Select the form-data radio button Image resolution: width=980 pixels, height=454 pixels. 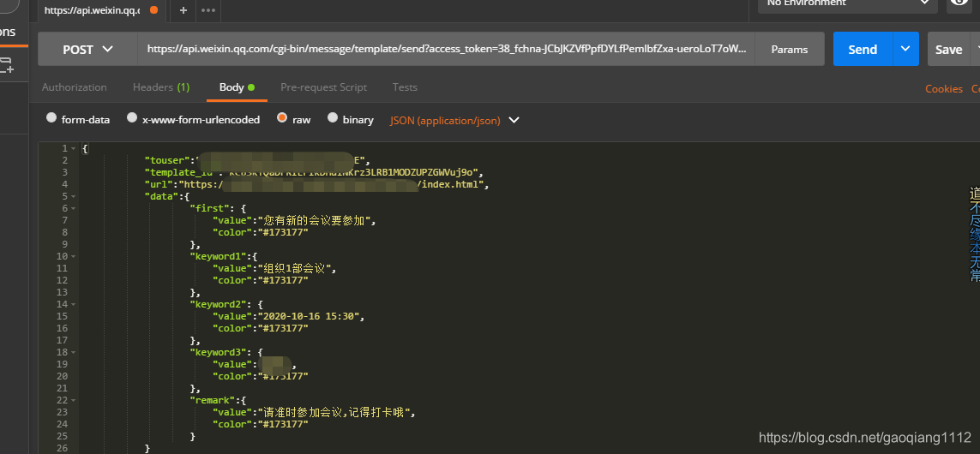click(x=51, y=117)
